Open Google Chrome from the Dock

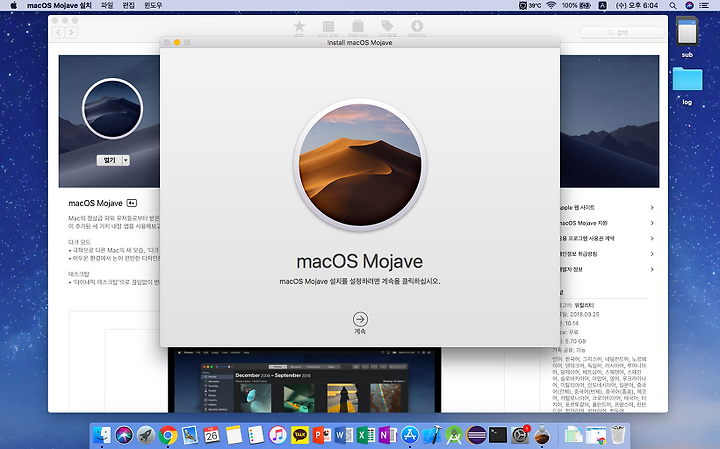[x=168, y=434]
